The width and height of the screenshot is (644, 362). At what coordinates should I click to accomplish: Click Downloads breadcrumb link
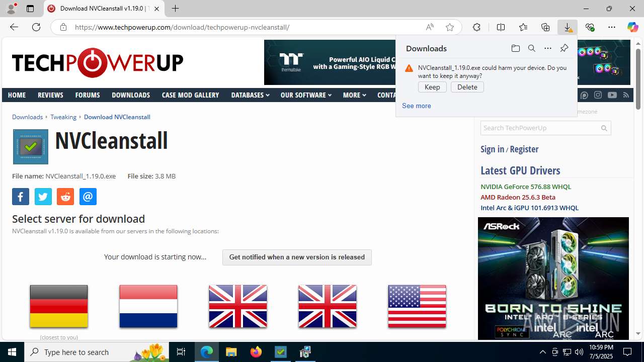(x=27, y=117)
